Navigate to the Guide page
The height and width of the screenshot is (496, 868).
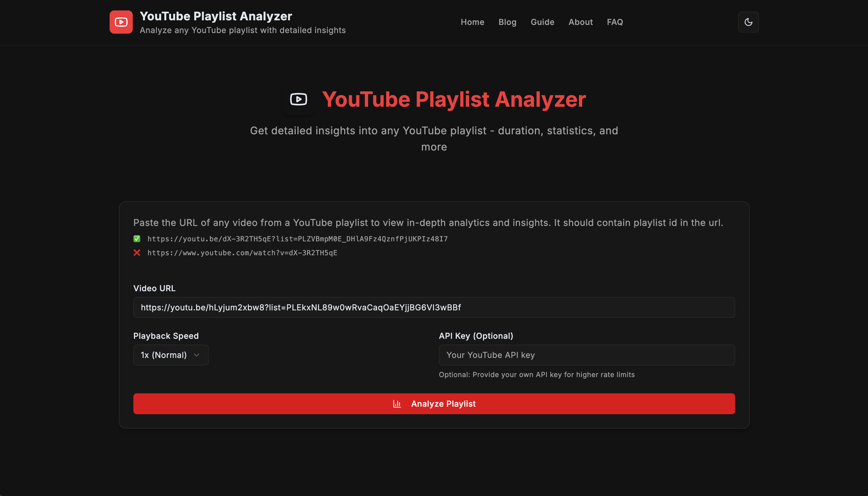pos(542,22)
